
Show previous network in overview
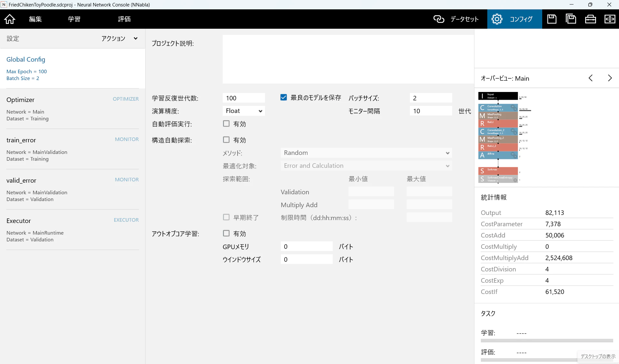tap(591, 78)
